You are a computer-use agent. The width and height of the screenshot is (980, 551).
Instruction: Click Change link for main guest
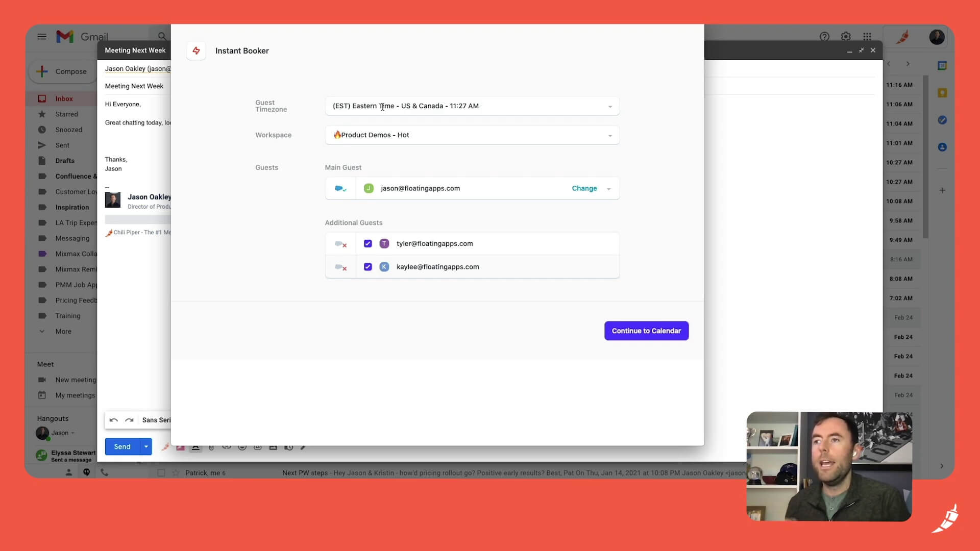(x=584, y=188)
